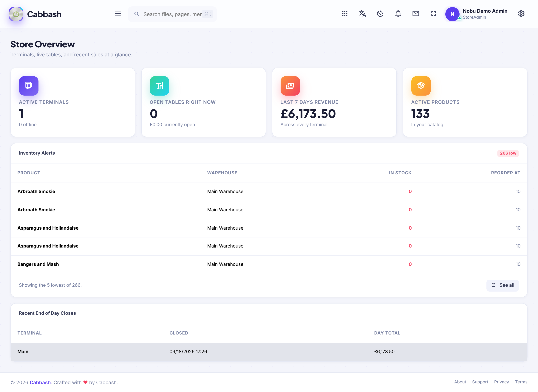Open the mail messages icon
Viewport: 538px width, 392px height.
pyautogui.click(x=416, y=13)
